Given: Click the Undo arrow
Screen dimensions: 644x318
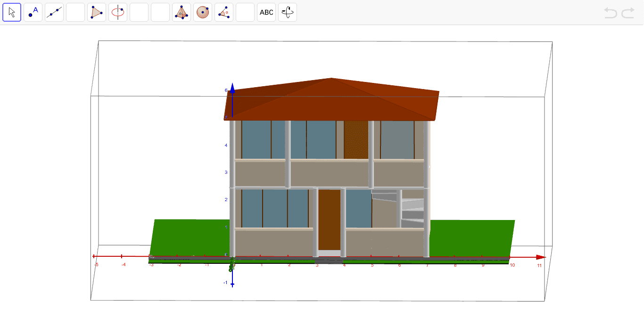Looking at the screenshot, I should point(611,13).
